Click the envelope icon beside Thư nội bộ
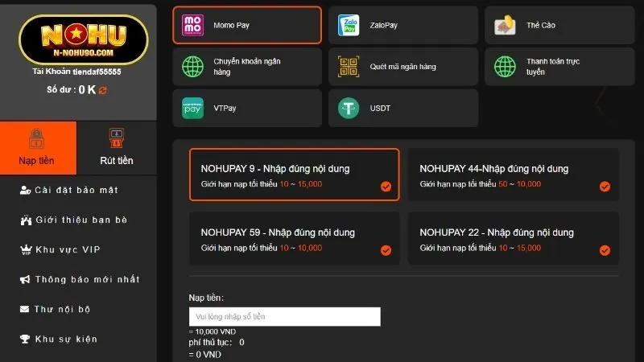The height and width of the screenshot is (362, 644). click(x=24, y=309)
